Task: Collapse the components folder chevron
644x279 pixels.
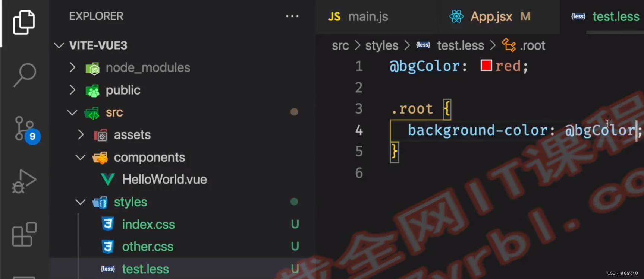Action: coord(81,157)
